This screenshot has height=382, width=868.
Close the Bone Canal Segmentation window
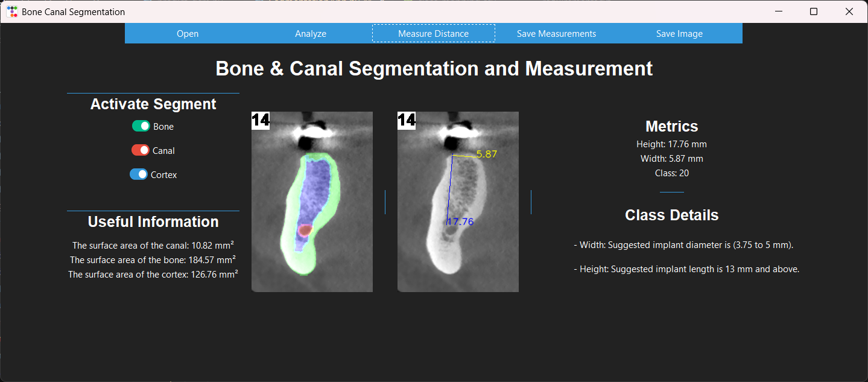pos(849,11)
